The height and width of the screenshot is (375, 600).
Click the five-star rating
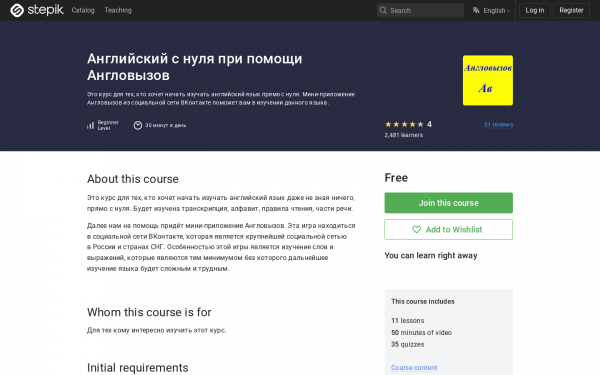(x=404, y=124)
